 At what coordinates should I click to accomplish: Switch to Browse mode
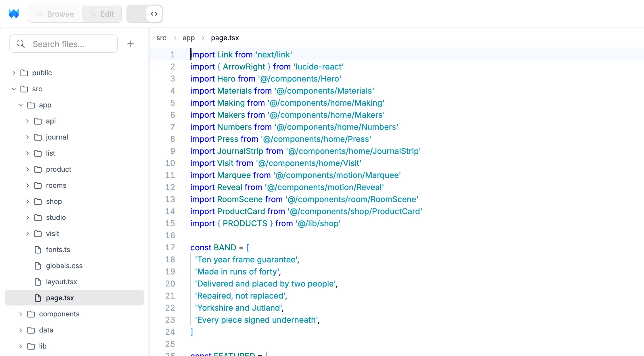pos(55,14)
